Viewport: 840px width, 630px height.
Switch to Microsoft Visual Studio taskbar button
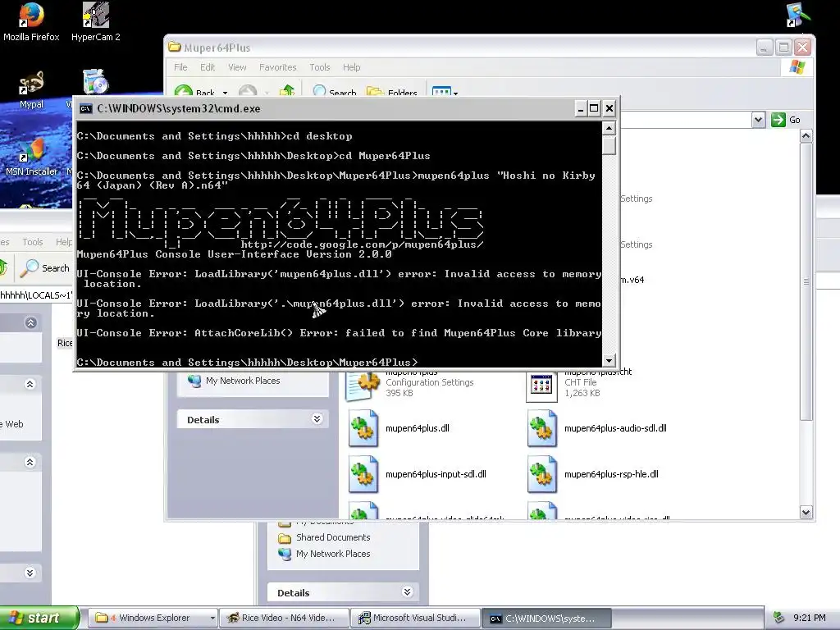click(x=415, y=618)
